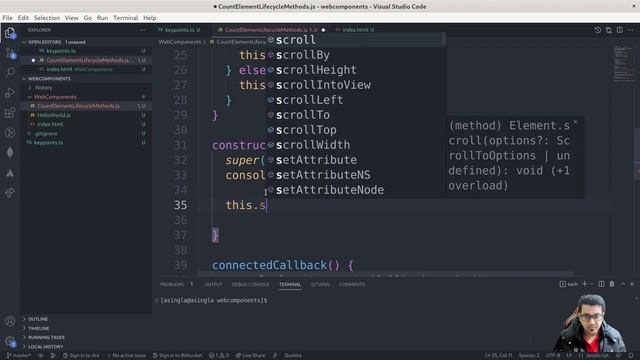Image resolution: width=640 pixels, height=360 pixels.
Task: Click the Live Share status bar button
Action: [250, 356]
